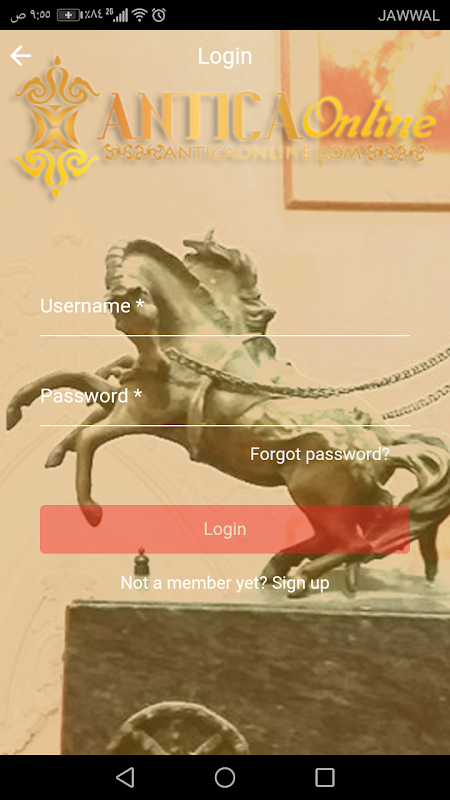Tap the cellular signal bars icon
450x800 pixels.
click(x=120, y=15)
